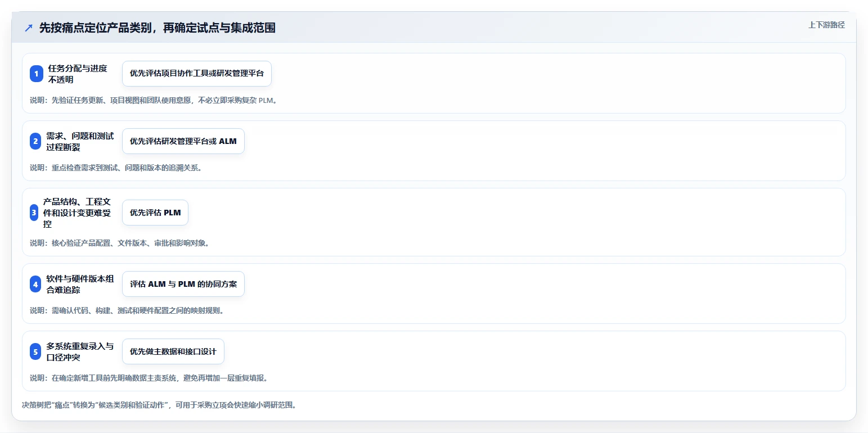The height and width of the screenshot is (433, 868).
Task: Click the pain point 软件与硬件版本组合难追踪
Action: [x=80, y=284]
